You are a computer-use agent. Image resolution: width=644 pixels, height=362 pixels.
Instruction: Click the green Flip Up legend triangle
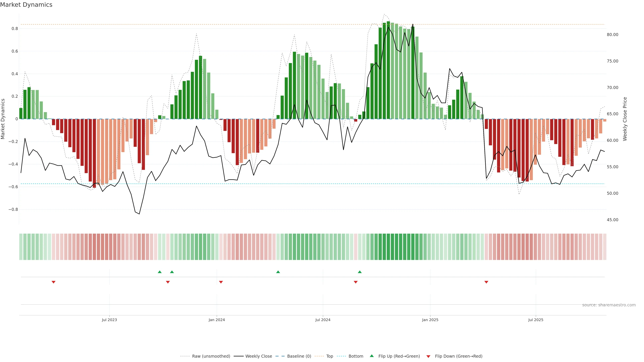[372, 356]
